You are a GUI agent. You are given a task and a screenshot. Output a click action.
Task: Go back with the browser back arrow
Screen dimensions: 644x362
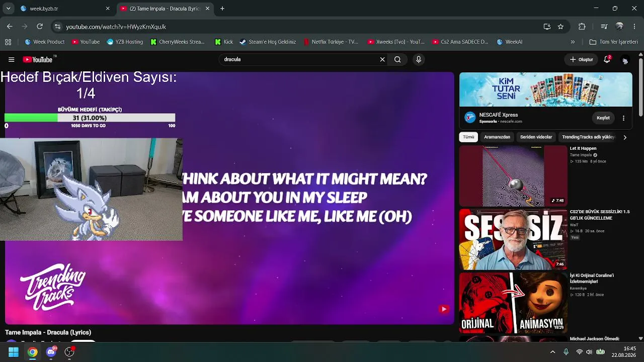[x=10, y=27]
